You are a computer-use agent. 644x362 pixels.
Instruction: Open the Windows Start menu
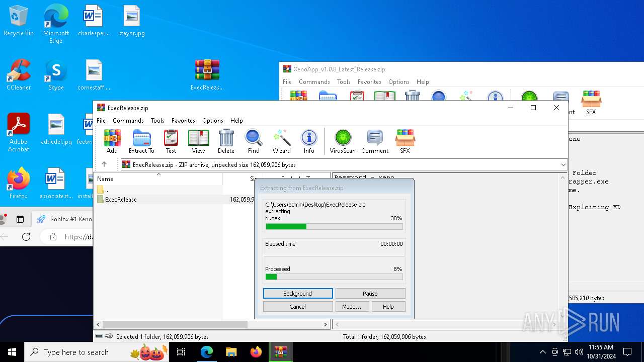pyautogui.click(x=12, y=352)
